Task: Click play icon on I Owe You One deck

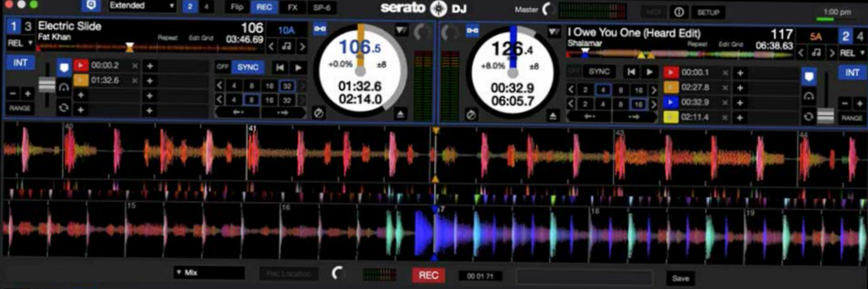Action: [x=650, y=72]
